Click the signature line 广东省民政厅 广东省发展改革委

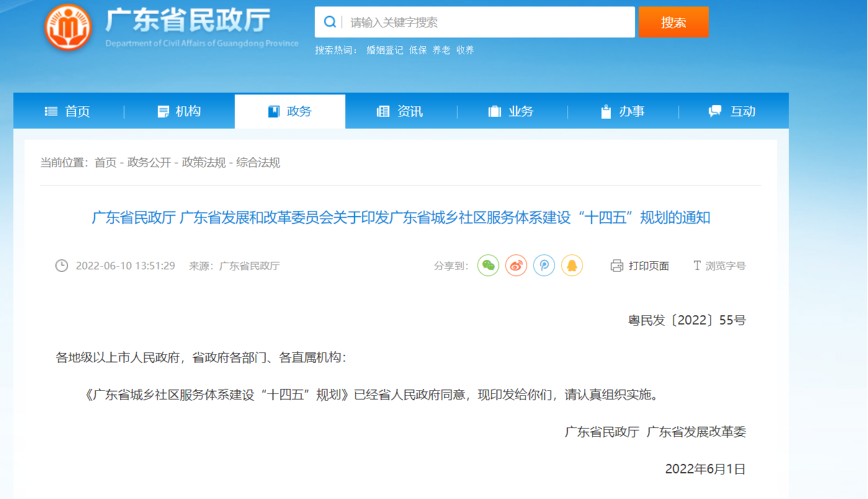[655, 432]
